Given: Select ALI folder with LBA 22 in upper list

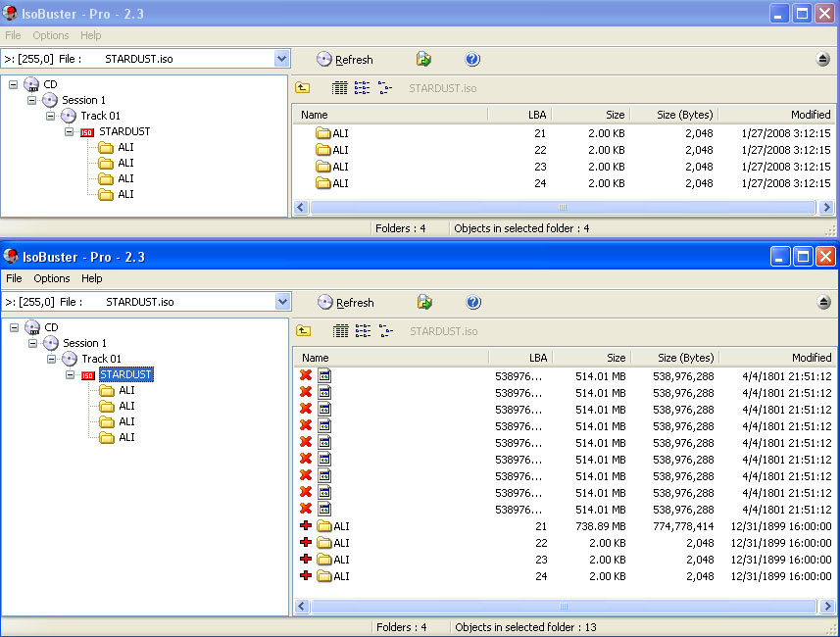Looking at the screenshot, I should point(331,150).
